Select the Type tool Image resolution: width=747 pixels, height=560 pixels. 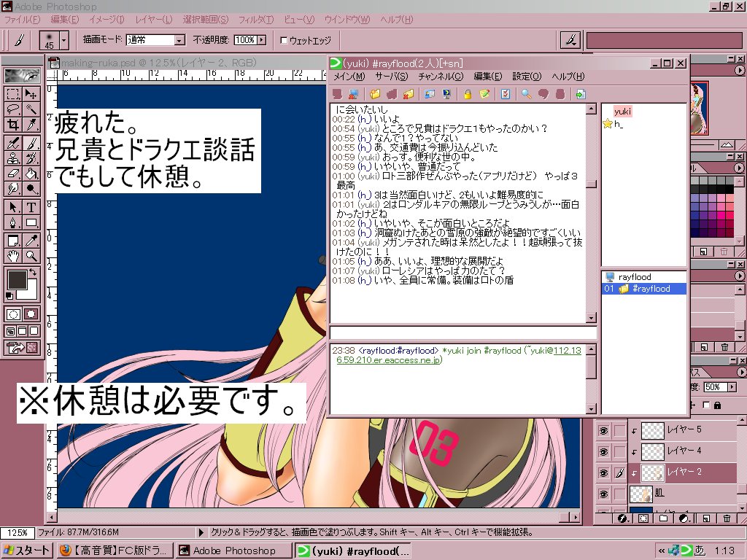tap(31, 206)
